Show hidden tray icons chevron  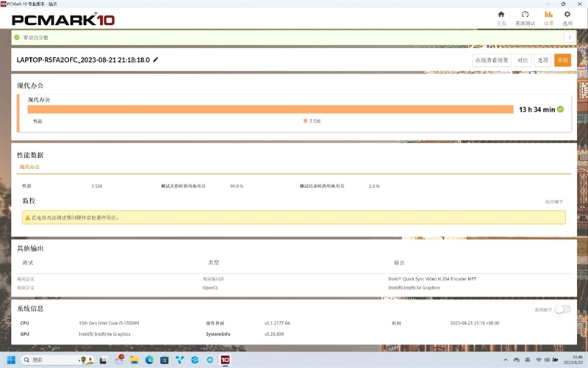pos(506,360)
